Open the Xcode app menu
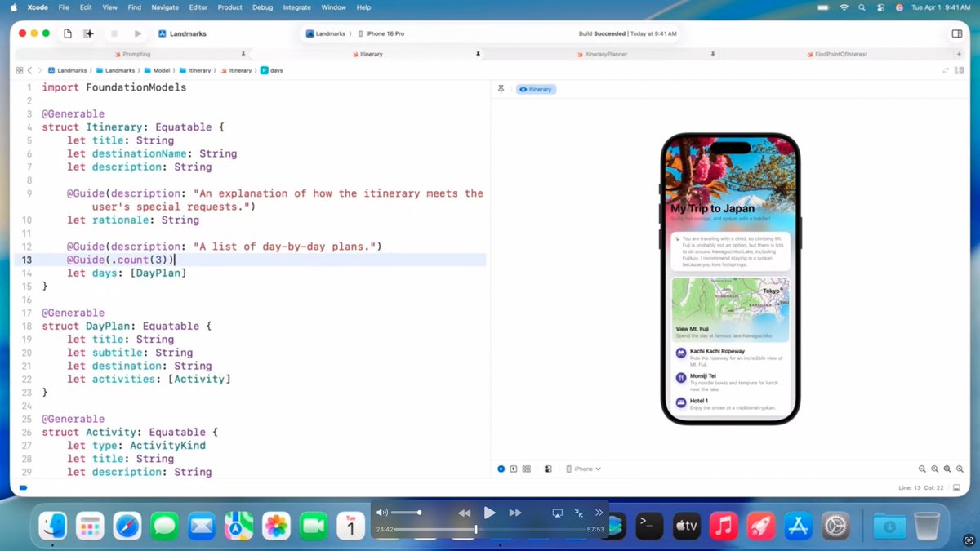Image resolution: width=980 pixels, height=551 pixels. (38, 7)
